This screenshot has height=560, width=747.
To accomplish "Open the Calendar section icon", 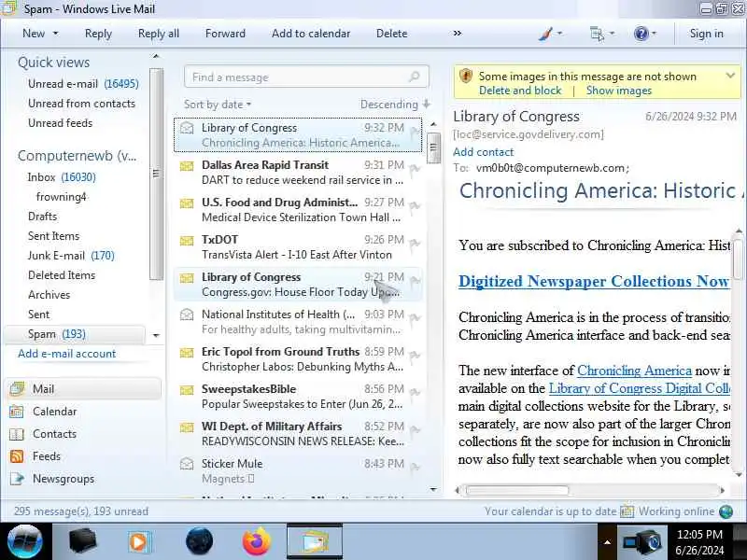I will (x=17, y=412).
